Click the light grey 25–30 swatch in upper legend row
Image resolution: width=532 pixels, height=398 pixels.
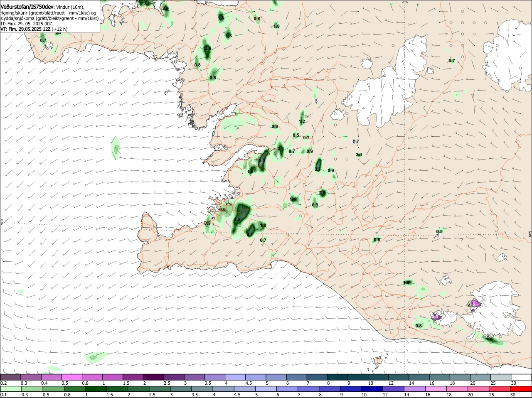tap(501, 377)
